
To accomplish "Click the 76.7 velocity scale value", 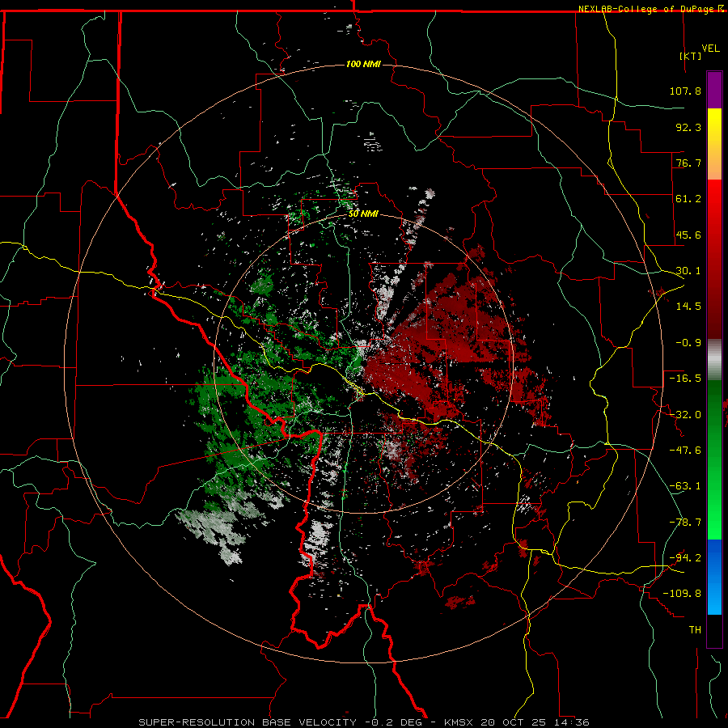I will point(688,163).
